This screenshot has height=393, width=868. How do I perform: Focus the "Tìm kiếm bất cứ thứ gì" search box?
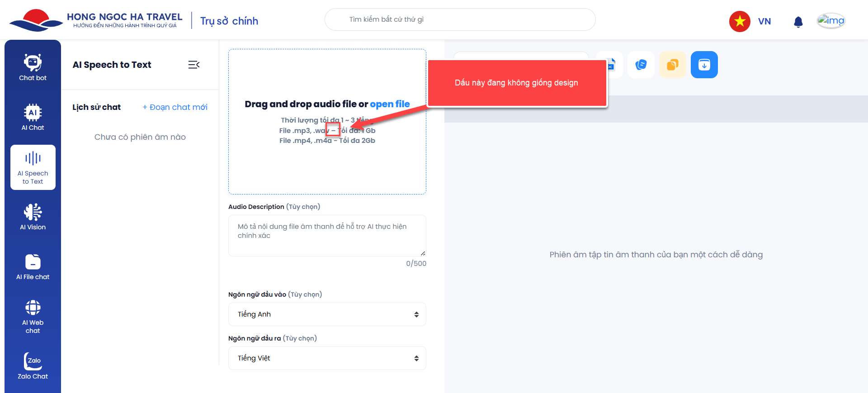pos(460,19)
